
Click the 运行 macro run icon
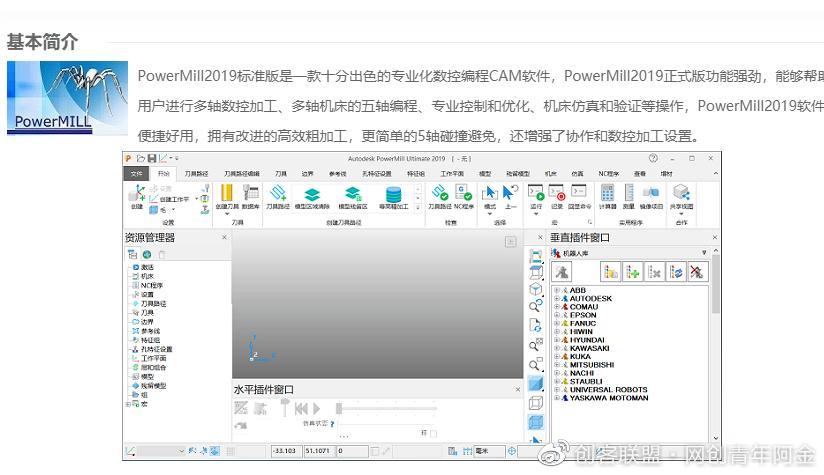pyautogui.click(x=535, y=197)
